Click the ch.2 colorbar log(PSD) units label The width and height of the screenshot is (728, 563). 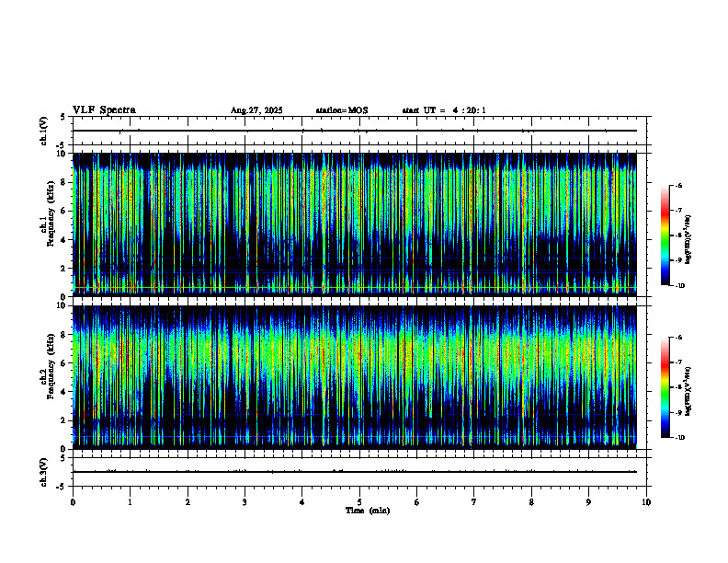click(688, 391)
